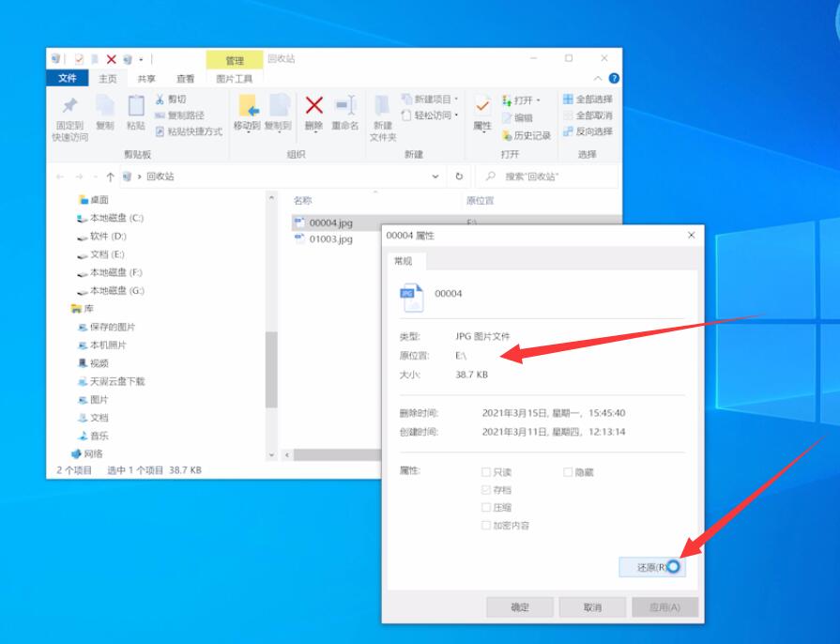Click navigation pane scroll down arrow
Image resolution: width=840 pixels, height=644 pixels.
click(x=271, y=455)
